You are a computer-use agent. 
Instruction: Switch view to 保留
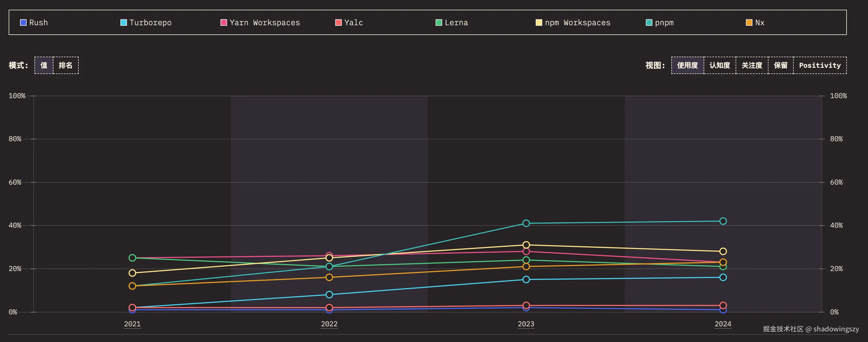point(781,65)
